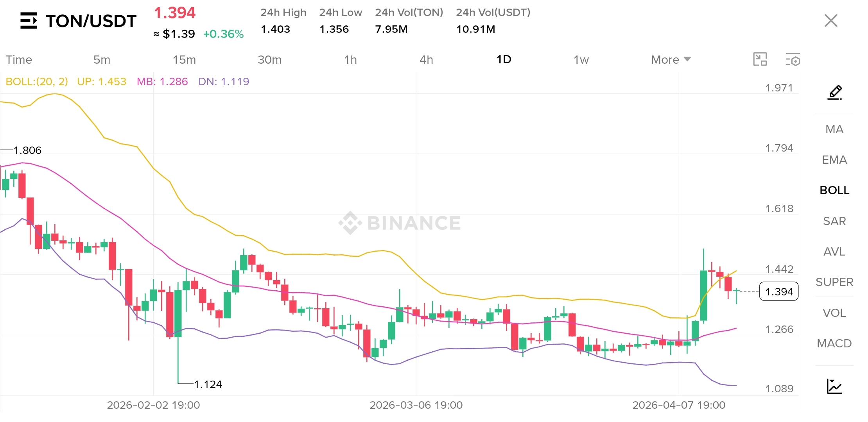The height and width of the screenshot is (422, 868).
Task: Enable the MACD sub-indicator
Action: click(x=834, y=343)
